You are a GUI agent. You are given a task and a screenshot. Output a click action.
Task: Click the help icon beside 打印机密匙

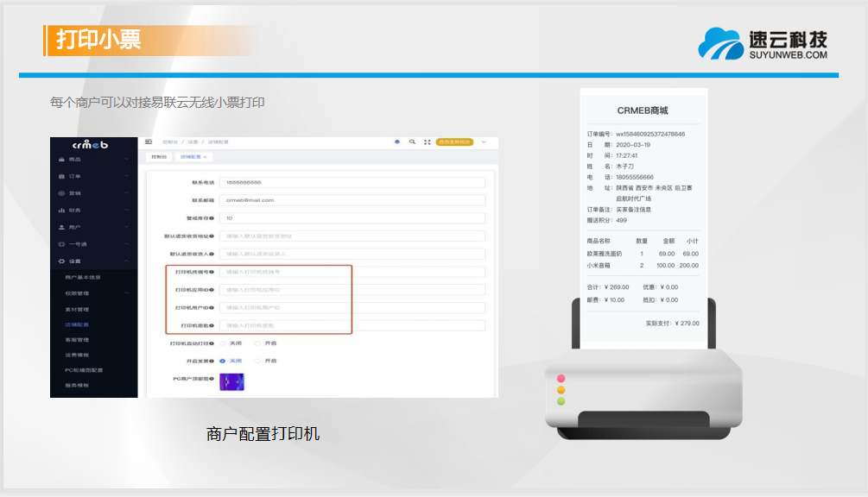coord(212,325)
